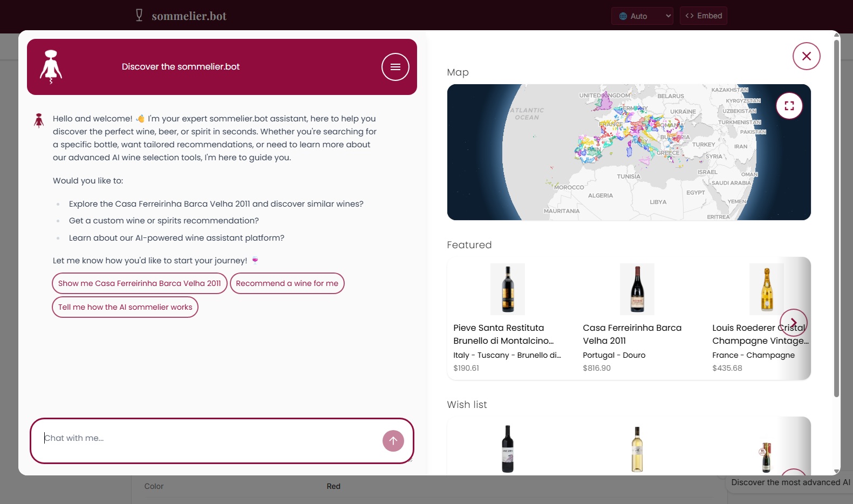Open Casa Ferreirinha Barca Velha bottle image
This screenshot has width=853, height=504.
637,289
